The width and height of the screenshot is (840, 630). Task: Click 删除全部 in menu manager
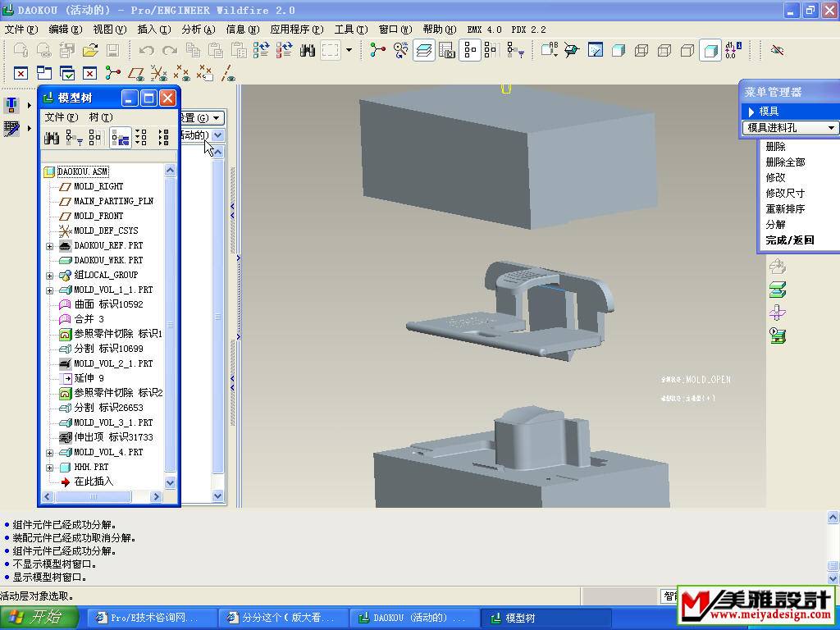785,162
